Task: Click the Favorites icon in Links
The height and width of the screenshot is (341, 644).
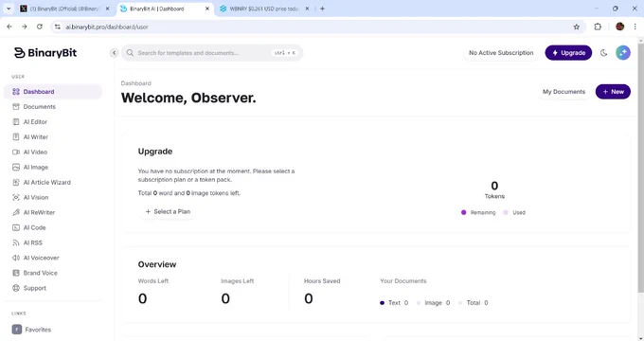Action: [x=17, y=330]
